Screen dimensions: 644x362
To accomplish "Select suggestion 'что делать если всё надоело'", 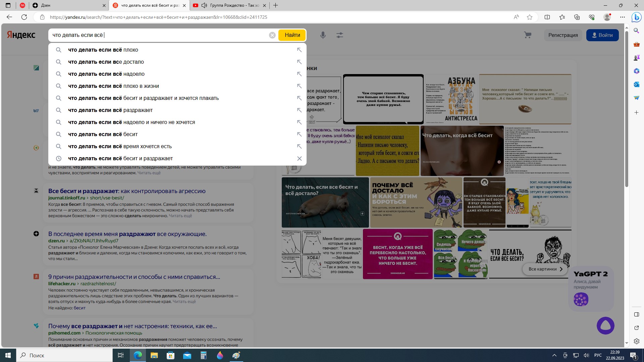I will point(106,74).
